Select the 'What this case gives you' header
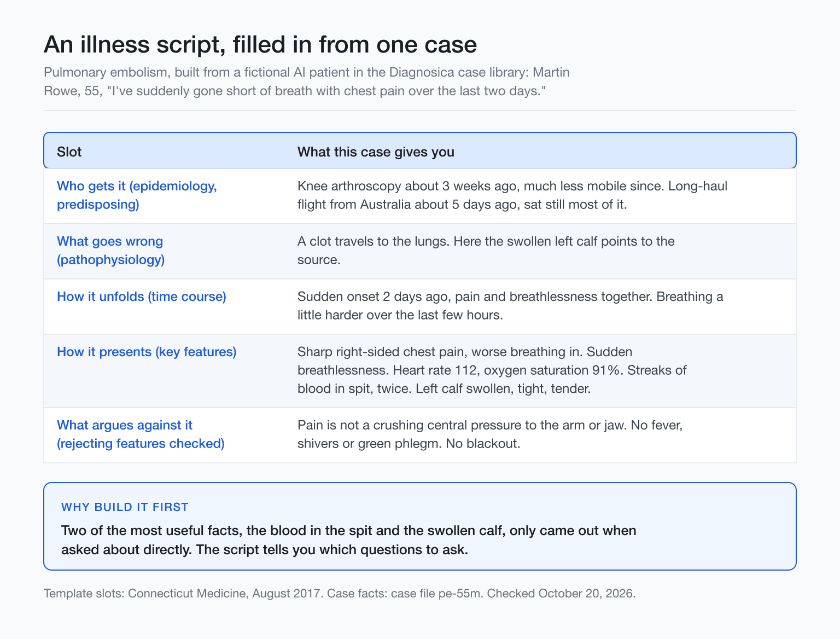The image size is (840, 639). (x=376, y=152)
